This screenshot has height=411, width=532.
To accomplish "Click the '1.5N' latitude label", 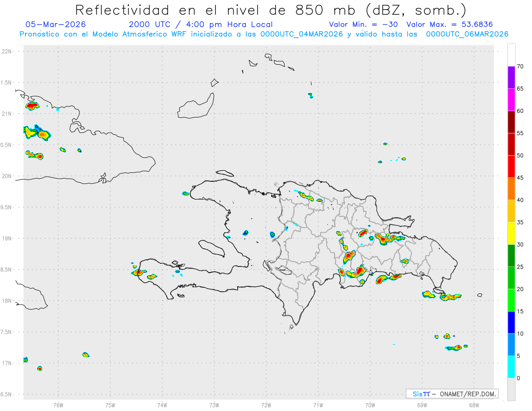I will coord(7,82).
